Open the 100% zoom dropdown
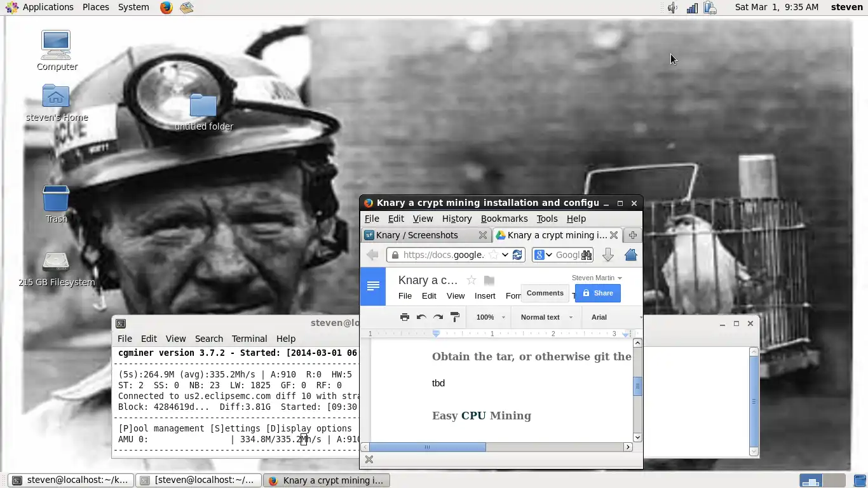The width and height of the screenshot is (868, 488). [x=489, y=317]
